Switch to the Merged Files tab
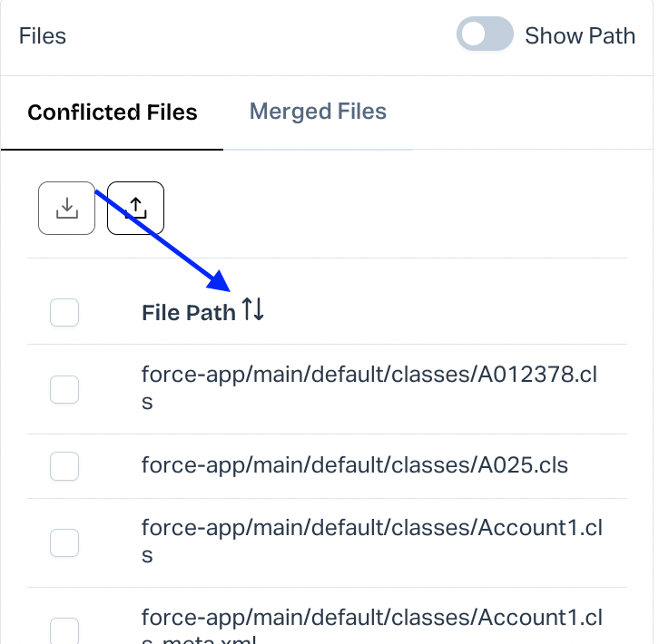659x644 pixels. (318, 112)
